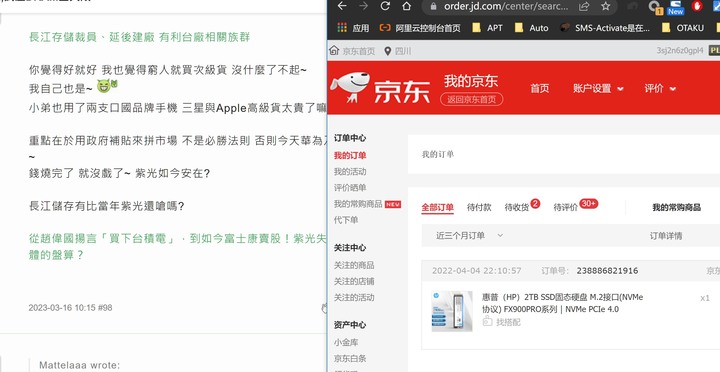720x372 pixels.
Task: Click 资产中心 sidebar heading
Action: (x=350, y=325)
